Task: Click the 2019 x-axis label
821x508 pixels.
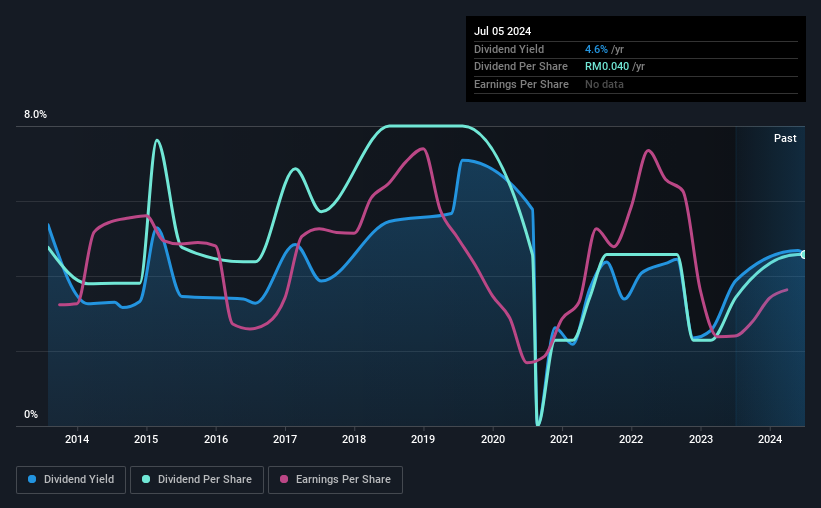Action: [x=423, y=439]
